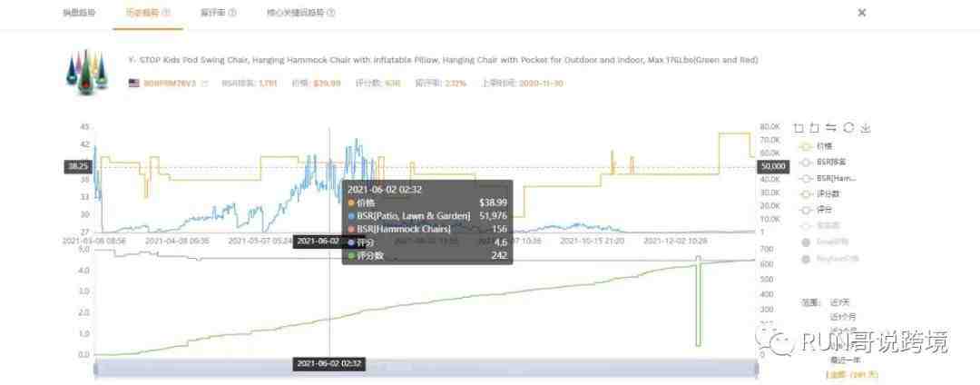This screenshot has height=385, width=980.
Task: Select the 全部 all-days range option
Action: [852, 374]
